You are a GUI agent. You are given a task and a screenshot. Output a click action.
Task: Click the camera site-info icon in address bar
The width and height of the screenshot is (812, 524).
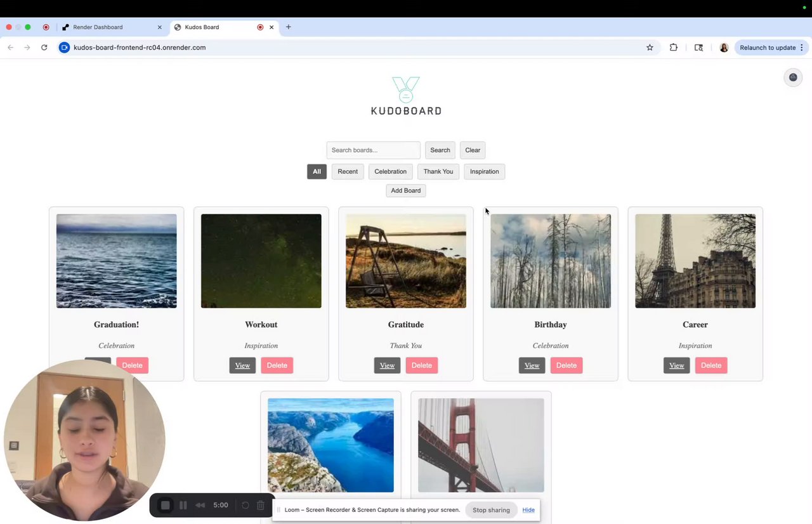(64, 48)
